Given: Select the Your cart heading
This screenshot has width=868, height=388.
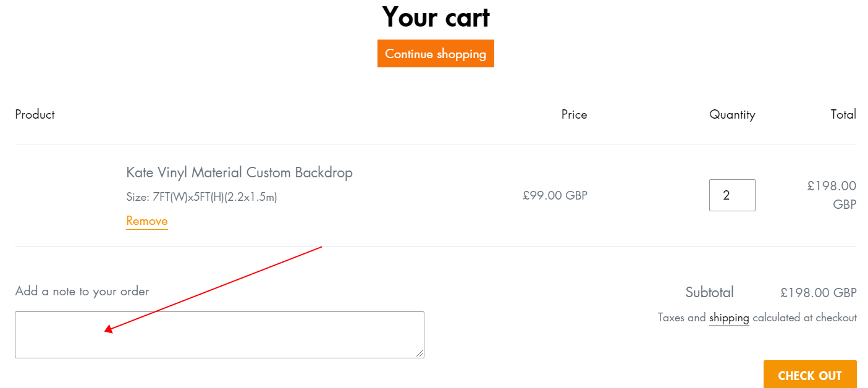Looking at the screenshot, I should 436,17.
